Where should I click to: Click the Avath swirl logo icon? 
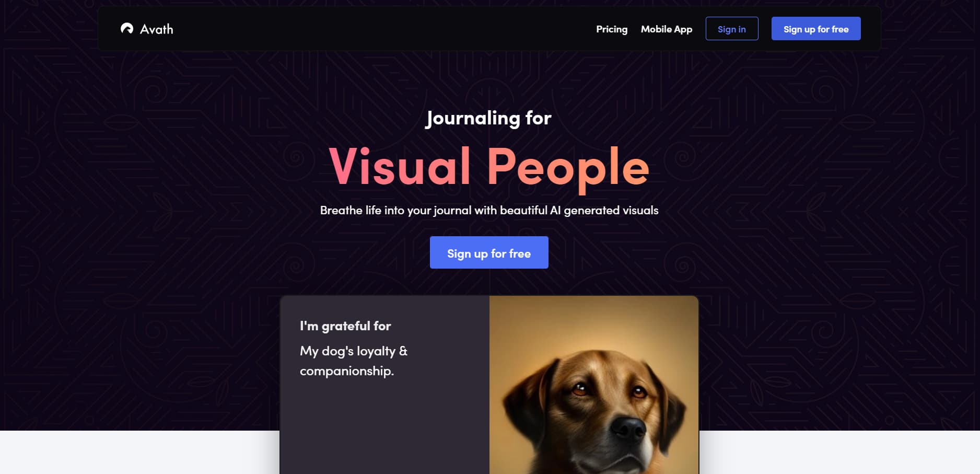[x=127, y=29]
